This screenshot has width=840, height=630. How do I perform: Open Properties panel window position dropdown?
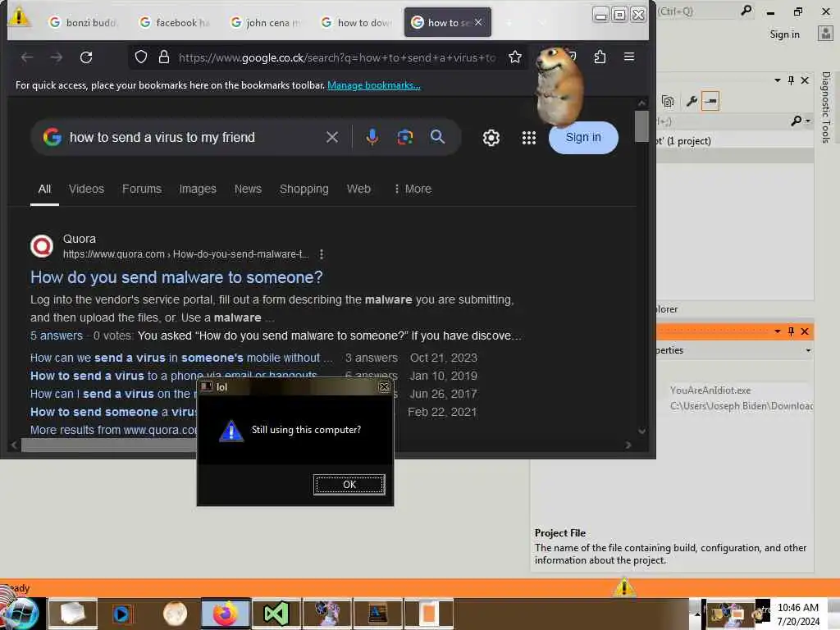(x=778, y=331)
